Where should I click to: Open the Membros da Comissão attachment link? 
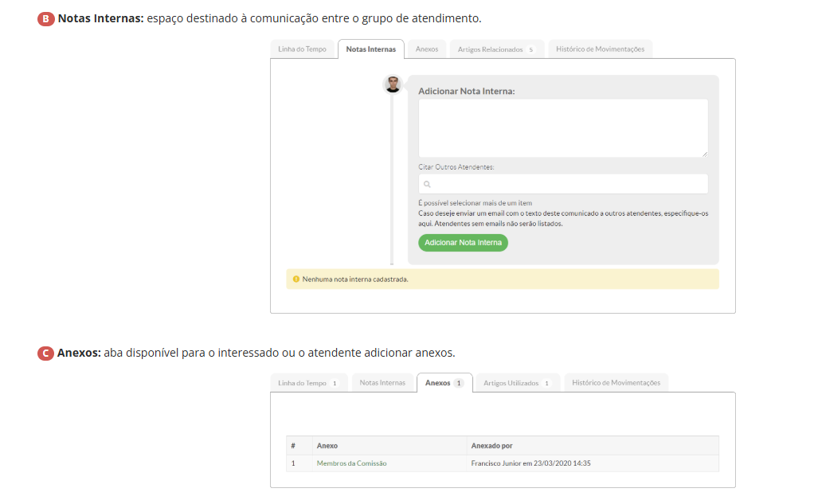(351, 463)
